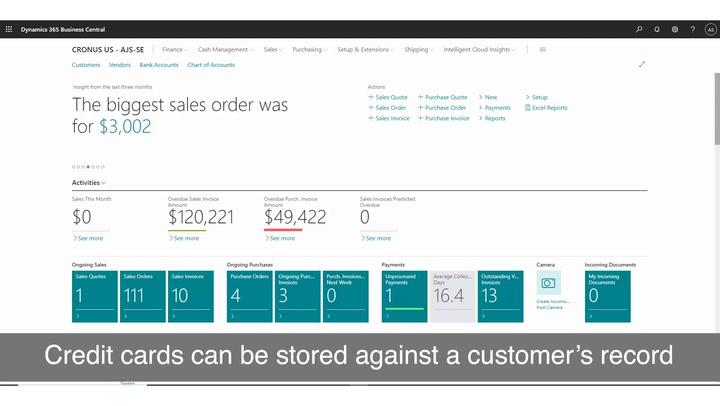Open the AS user account avatar
This screenshot has width=720, height=406.
pos(710,29)
